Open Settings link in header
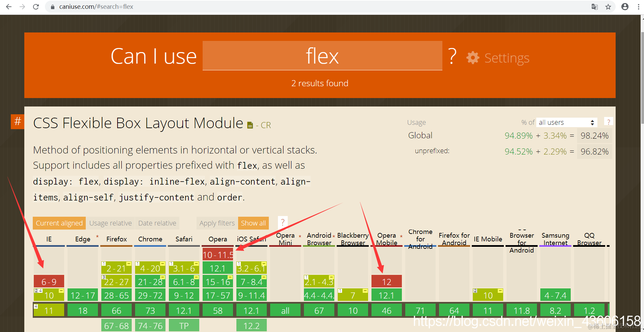 click(507, 58)
